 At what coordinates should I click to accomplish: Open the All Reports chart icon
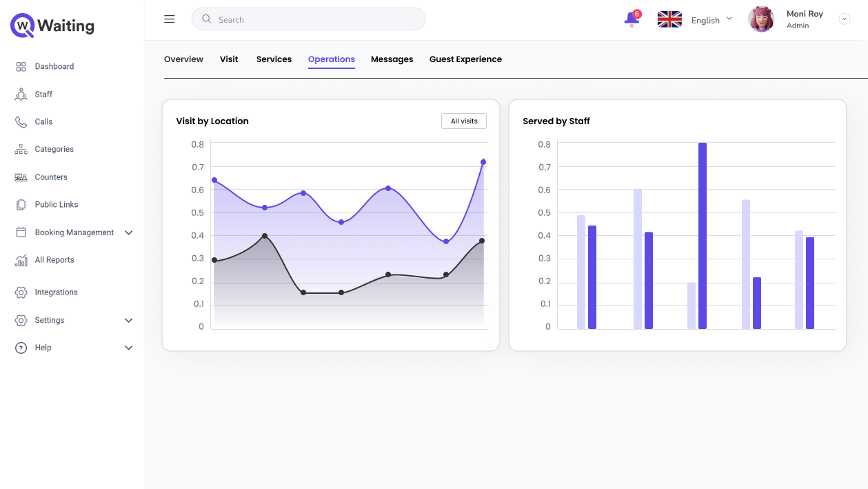point(21,260)
